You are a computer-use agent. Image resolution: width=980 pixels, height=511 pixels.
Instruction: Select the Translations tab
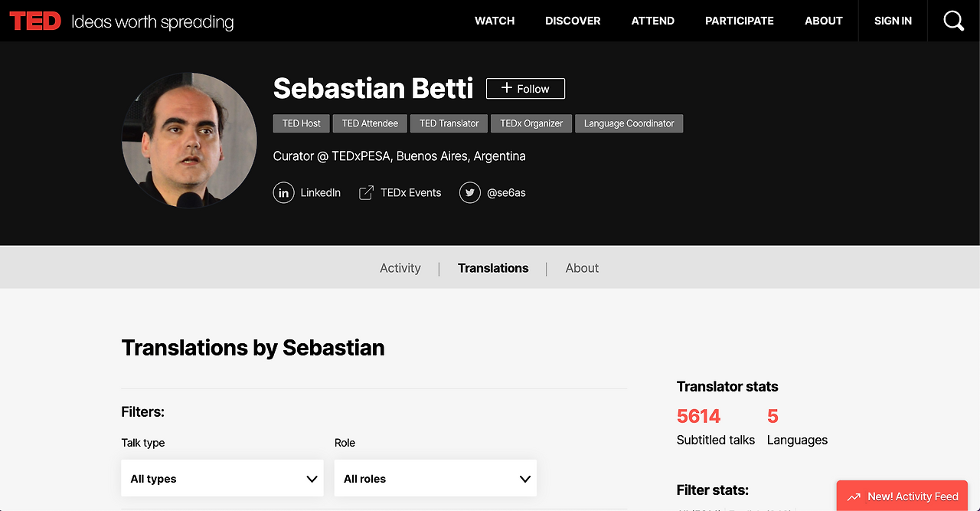(493, 268)
